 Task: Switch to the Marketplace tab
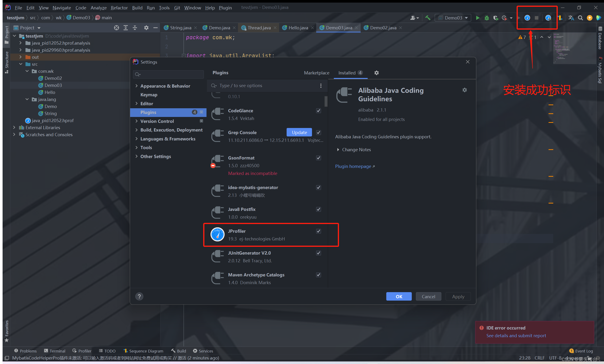click(316, 73)
